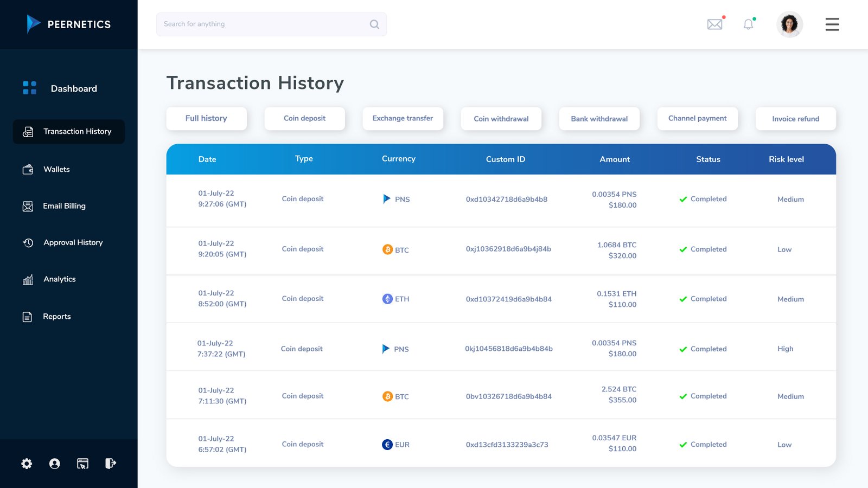Open Wallets from the sidebar
This screenshot has height=488, width=868.
pos(56,170)
